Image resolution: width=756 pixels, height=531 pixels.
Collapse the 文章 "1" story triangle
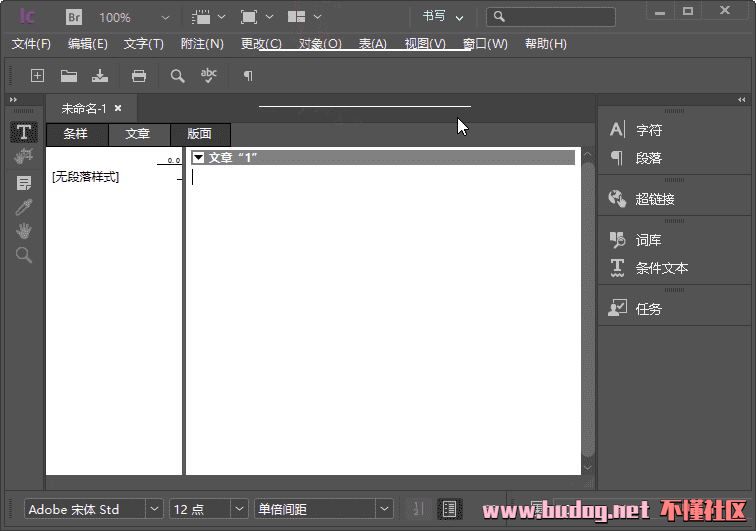[x=199, y=158]
